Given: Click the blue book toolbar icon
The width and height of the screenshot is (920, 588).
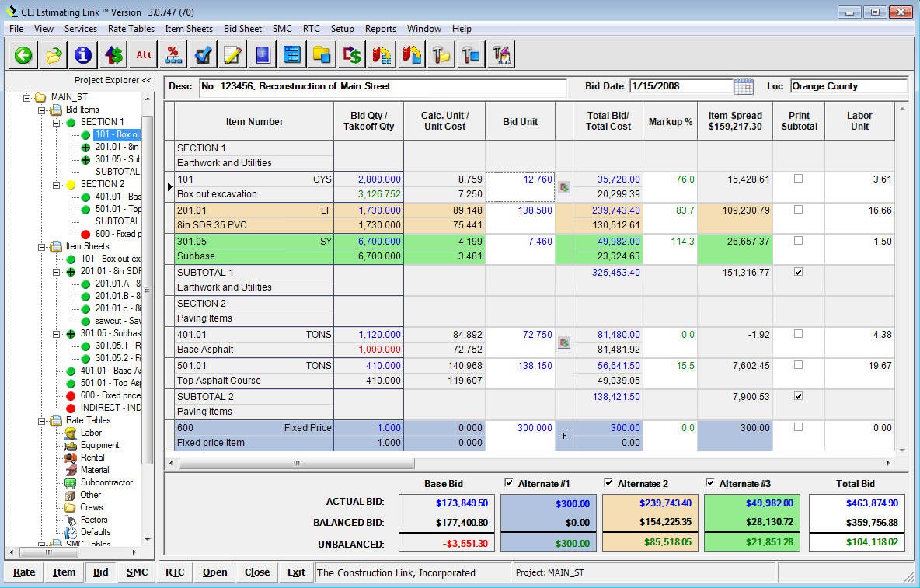Looking at the screenshot, I should (x=263, y=55).
